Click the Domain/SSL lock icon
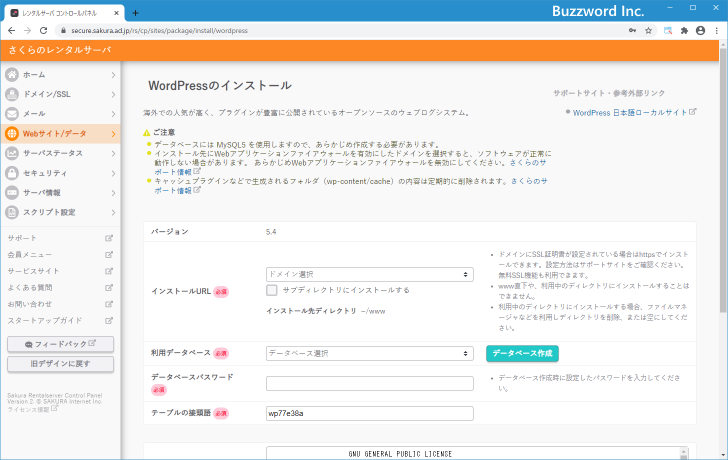 pyautogui.click(x=12, y=94)
